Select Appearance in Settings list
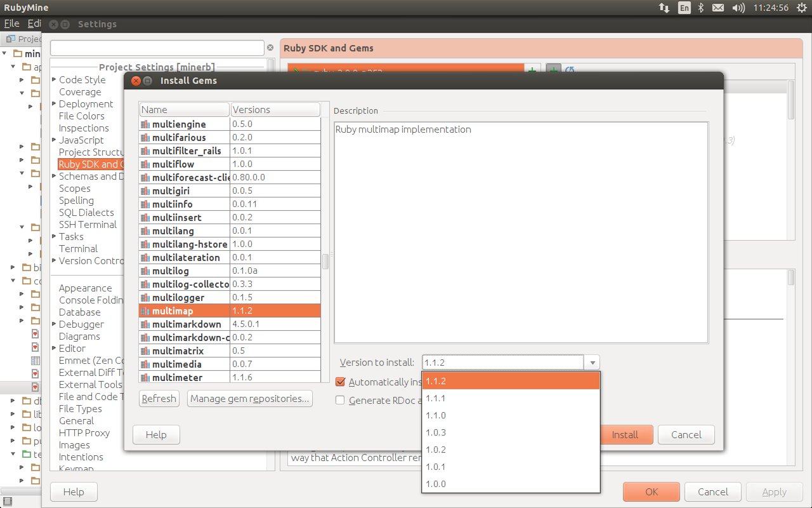The width and height of the screenshot is (812, 508). [85, 288]
